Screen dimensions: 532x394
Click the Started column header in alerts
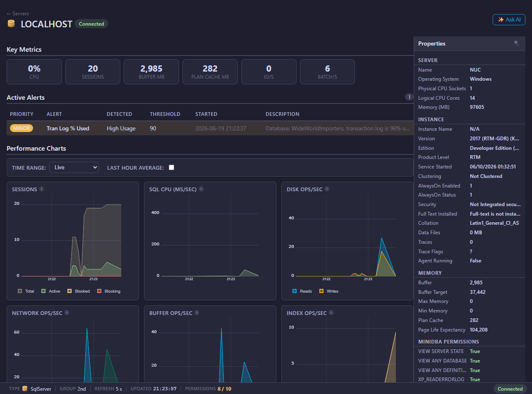[206, 114]
